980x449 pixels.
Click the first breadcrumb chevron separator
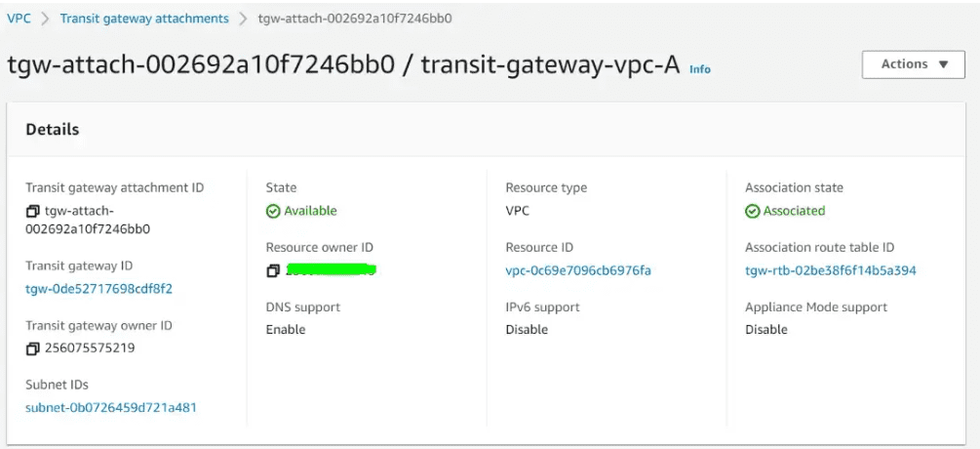[x=45, y=19]
